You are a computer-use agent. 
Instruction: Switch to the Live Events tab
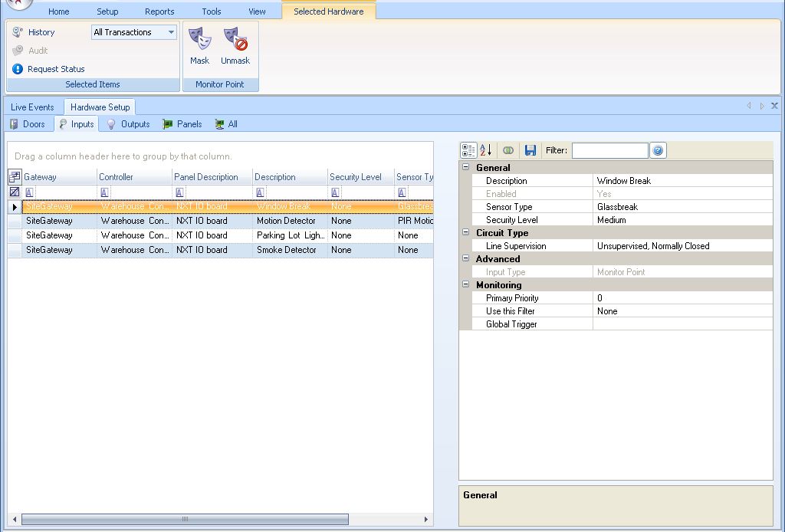click(x=32, y=107)
